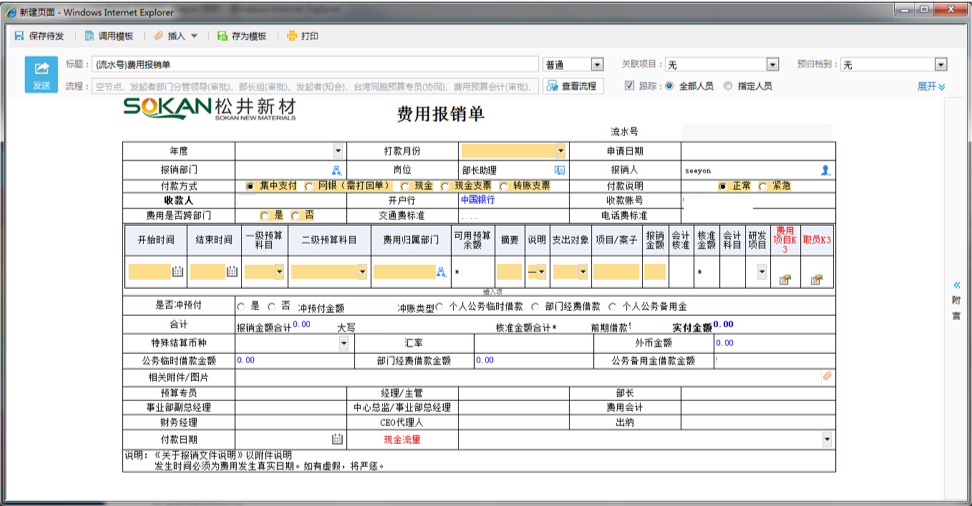Open the 二级预算科目 dropdown
972x506 pixels.
coord(362,272)
